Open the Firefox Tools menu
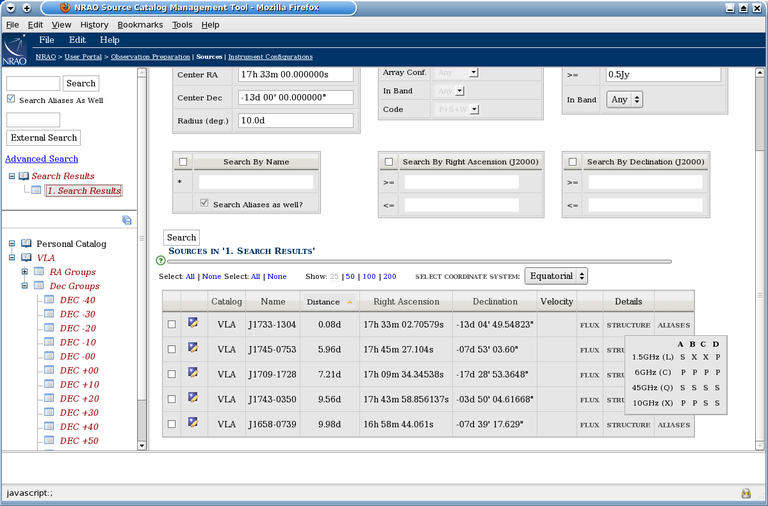 (x=182, y=24)
